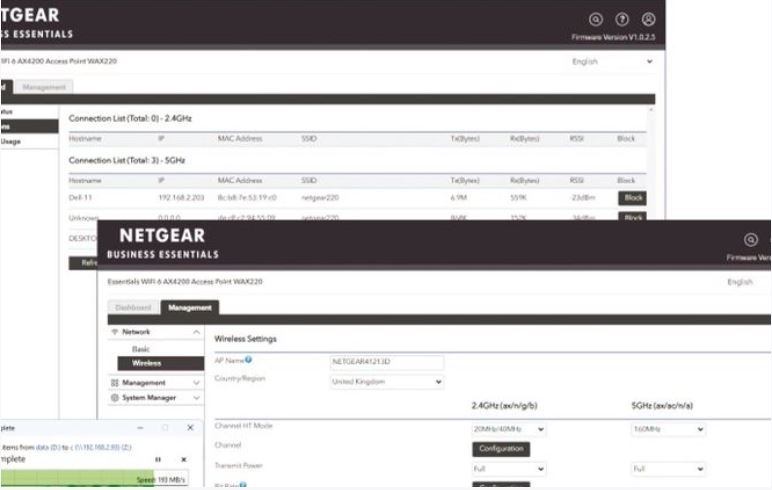This screenshot has height=490, width=772.
Task: Open Usage item in back window sidebar
Action: coord(11,141)
